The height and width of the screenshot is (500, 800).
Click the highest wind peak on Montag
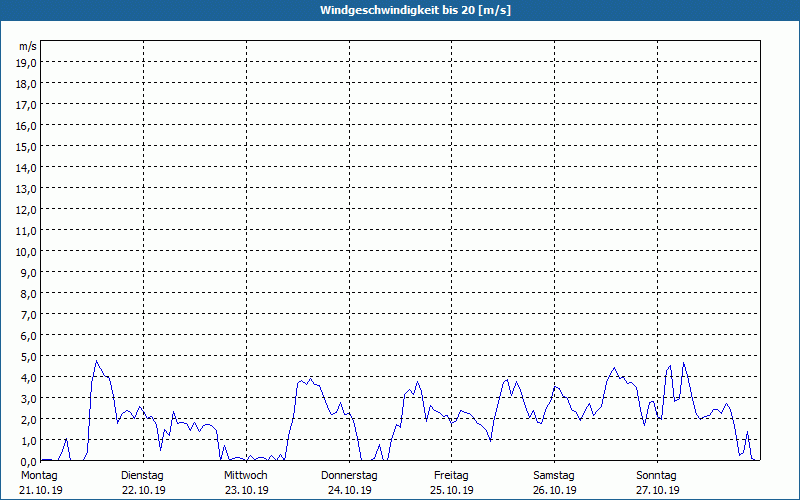click(96, 361)
